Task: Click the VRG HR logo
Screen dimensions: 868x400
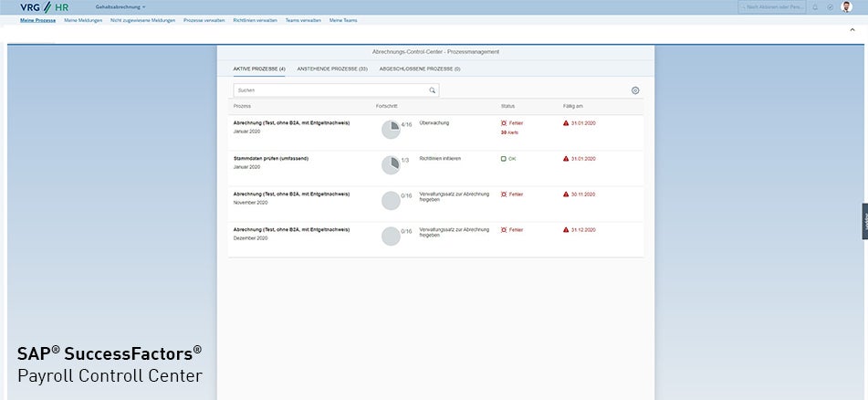Action: [44, 6]
